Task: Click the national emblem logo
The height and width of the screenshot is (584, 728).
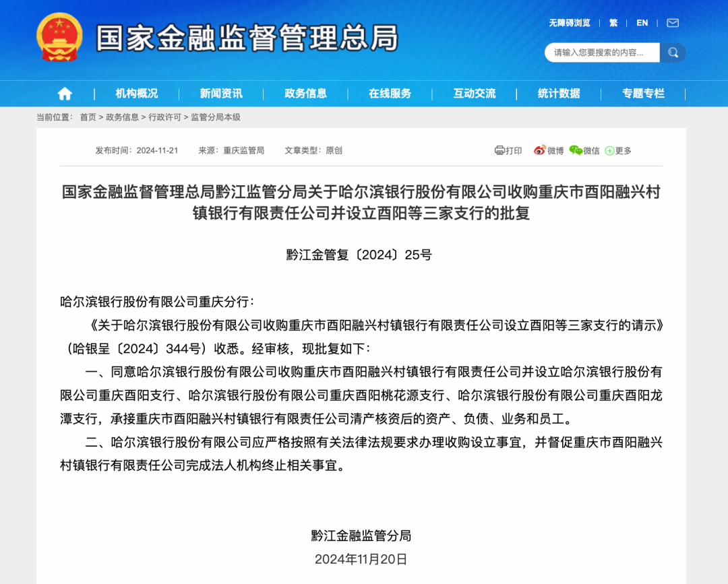Action: [x=59, y=38]
